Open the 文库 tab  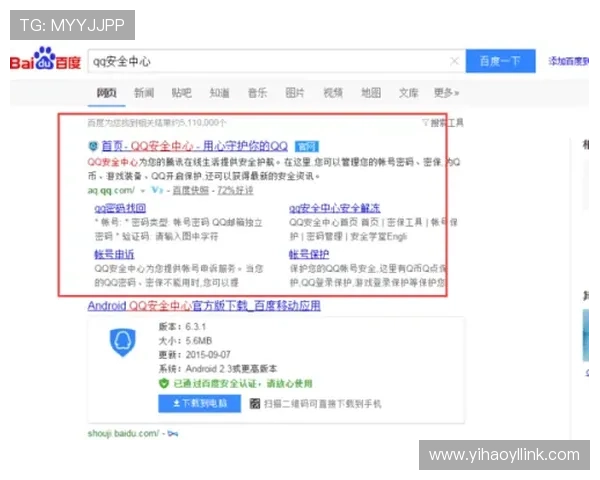pos(408,93)
